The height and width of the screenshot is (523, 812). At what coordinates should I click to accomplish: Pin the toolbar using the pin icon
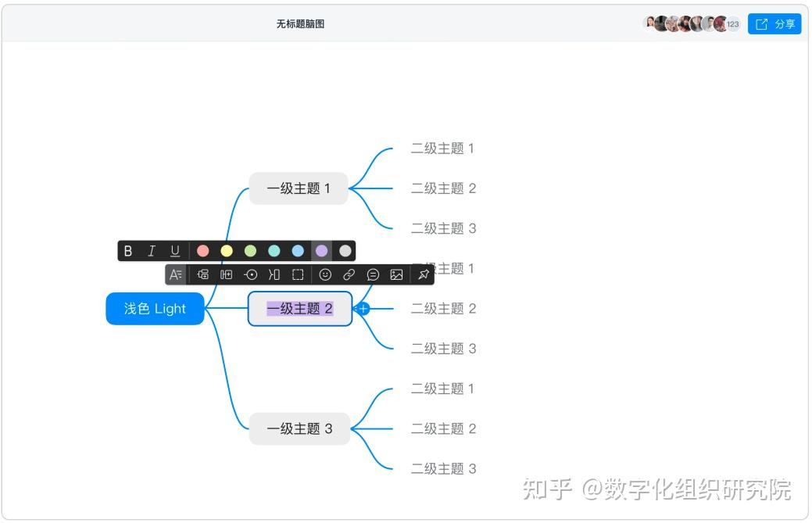point(423,275)
